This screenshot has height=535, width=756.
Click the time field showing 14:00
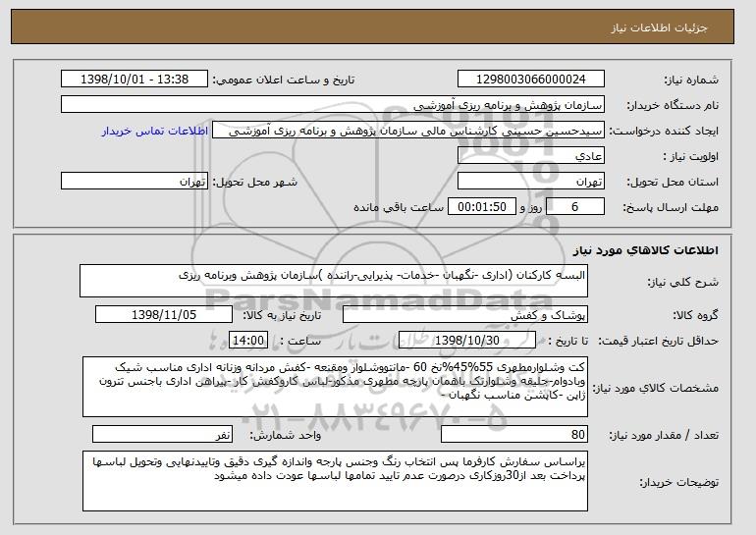point(248,341)
